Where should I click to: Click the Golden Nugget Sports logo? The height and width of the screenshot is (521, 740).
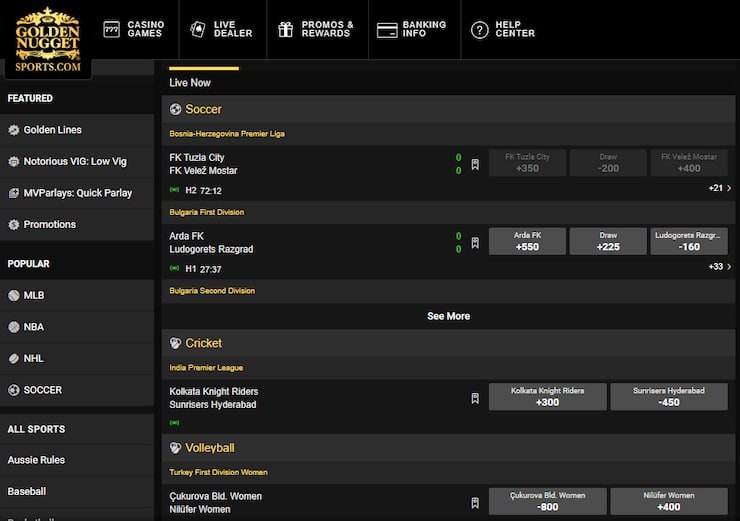47,38
